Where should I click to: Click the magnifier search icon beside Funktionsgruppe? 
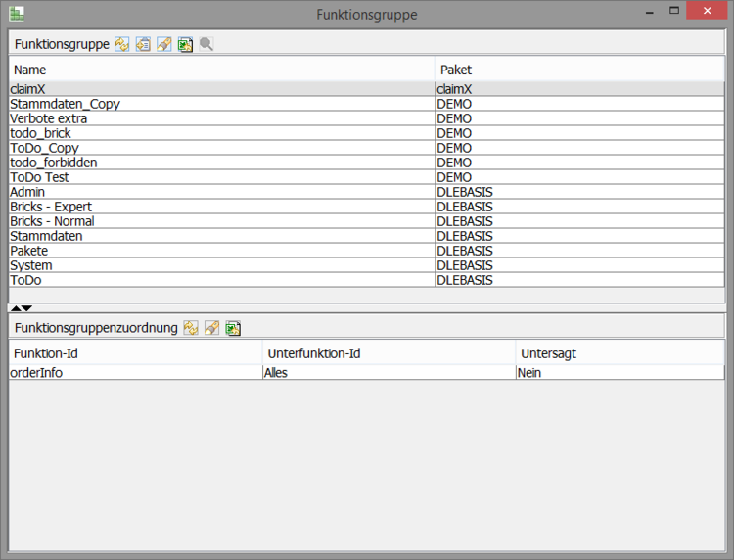click(x=206, y=44)
